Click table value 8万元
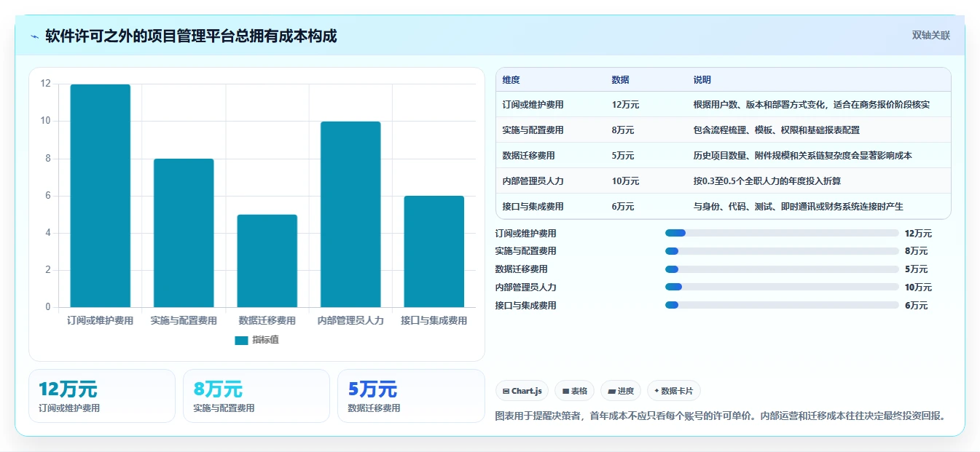The width and height of the screenshot is (980, 452). [624, 130]
